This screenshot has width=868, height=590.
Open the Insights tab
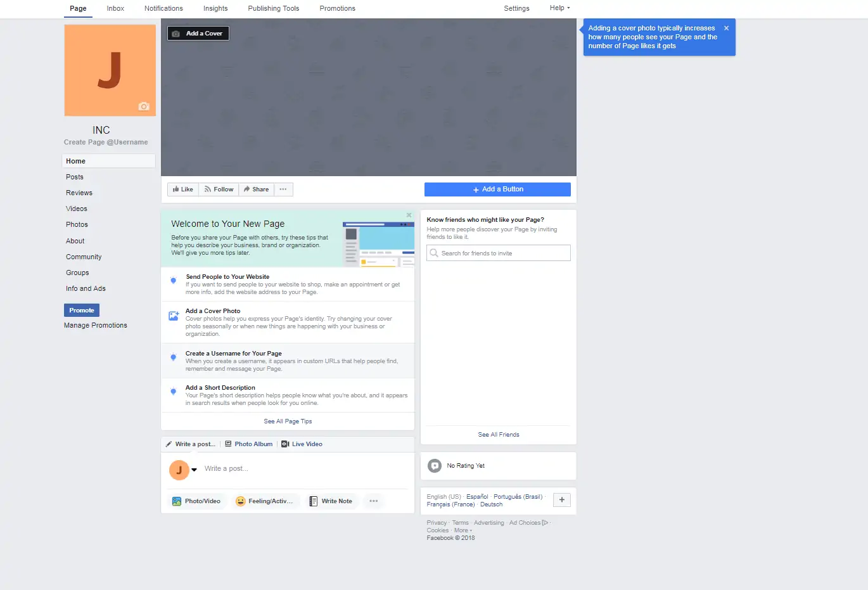[215, 8]
